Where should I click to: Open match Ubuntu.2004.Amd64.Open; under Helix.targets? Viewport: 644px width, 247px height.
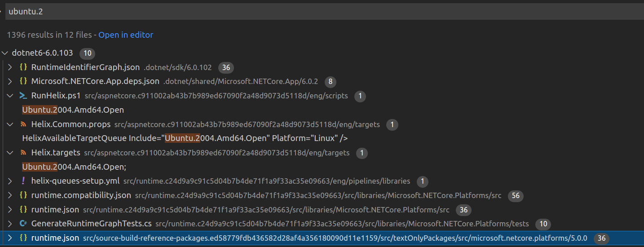[74, 167]
